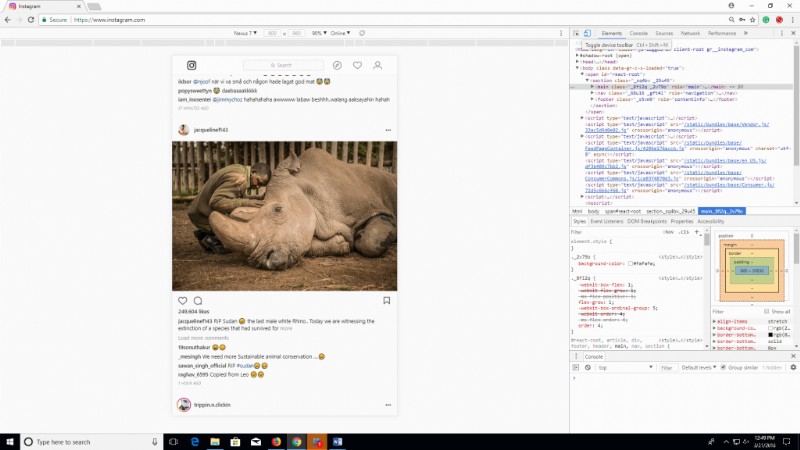This screenshot has height=450, width=800.
Task: Click the Instagram camera logo
Action: (191, 65)
